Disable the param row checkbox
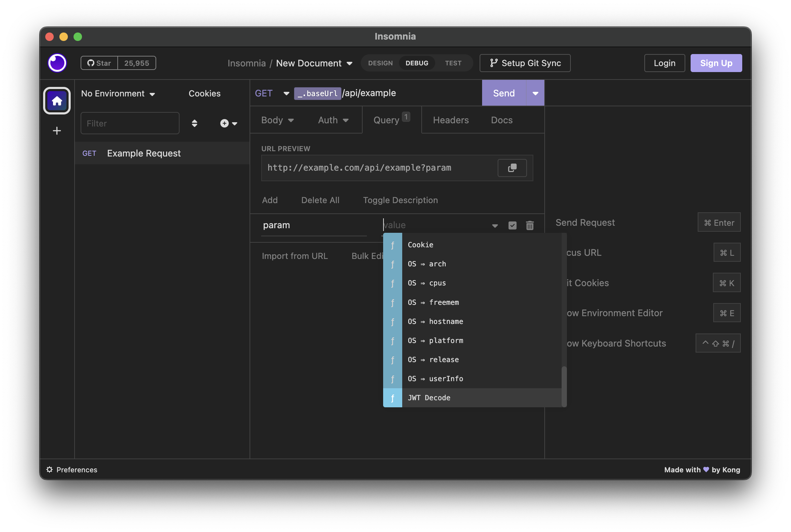 pos(512,225)
